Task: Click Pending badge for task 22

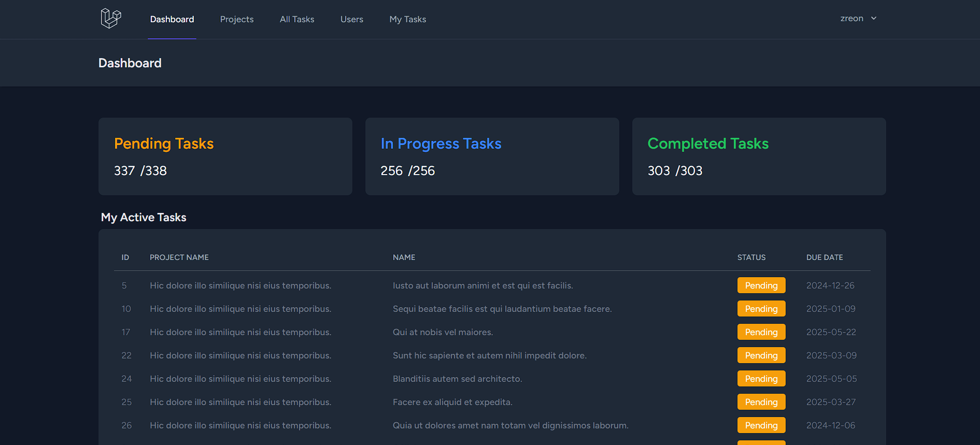Action: click(761, 355)
